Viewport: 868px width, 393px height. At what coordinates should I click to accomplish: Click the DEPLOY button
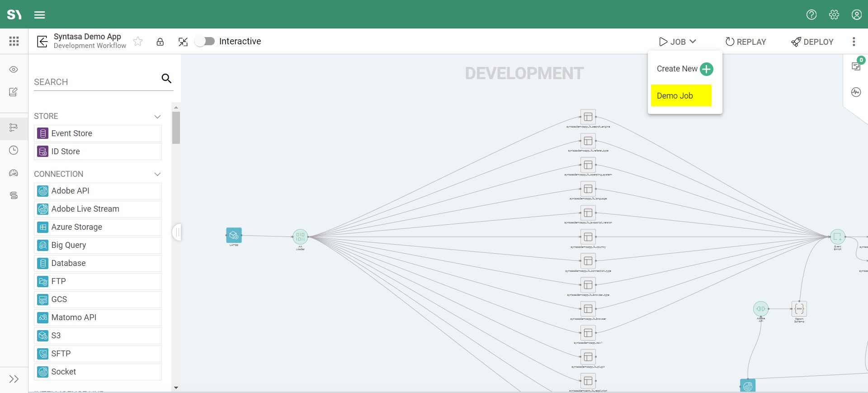[812, 42]
